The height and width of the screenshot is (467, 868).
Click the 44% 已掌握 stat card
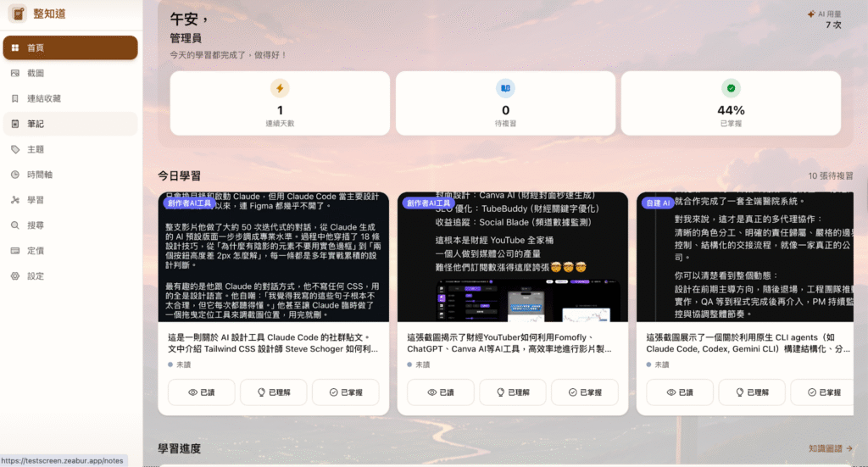(731, 103)
